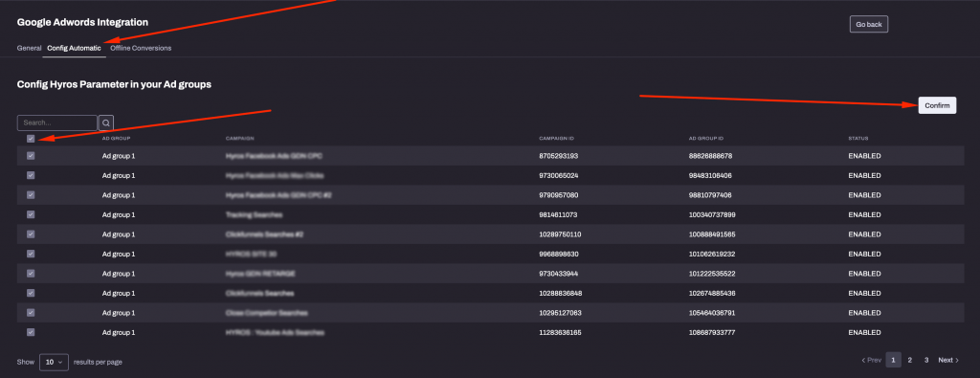Uncheck the row with campaign ID 11283636165
This screenshot has width=980, height=378.
pos(31,332)
